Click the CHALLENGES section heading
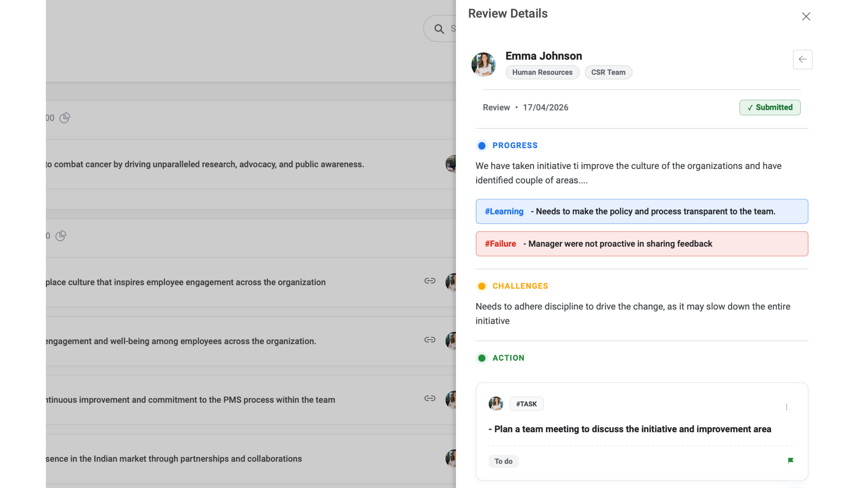Viewport: 868px width, 488px height. click(520, 286)
